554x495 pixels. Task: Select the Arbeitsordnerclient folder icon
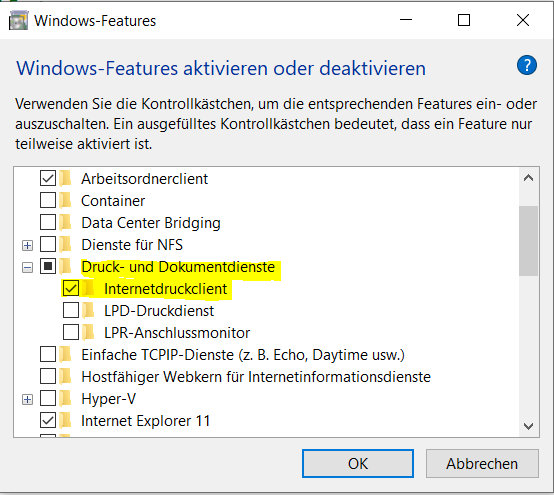pyautogui.click(x=65, y=178)
